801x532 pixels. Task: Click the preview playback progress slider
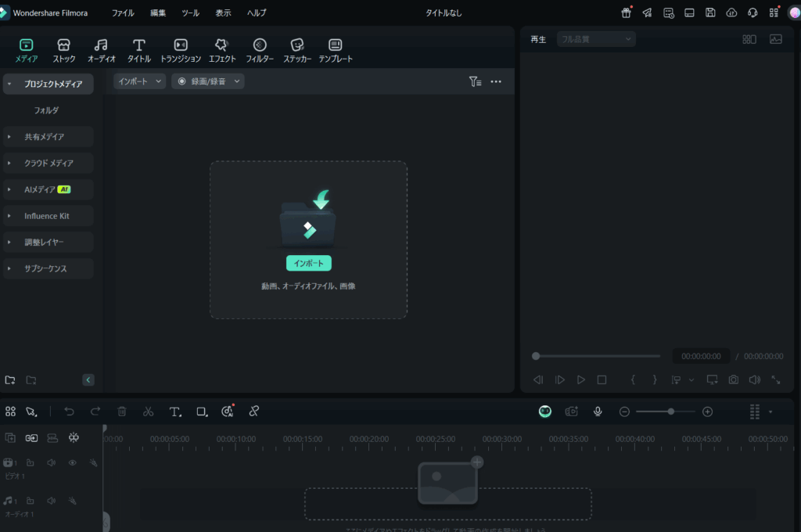tap(597, 356)
